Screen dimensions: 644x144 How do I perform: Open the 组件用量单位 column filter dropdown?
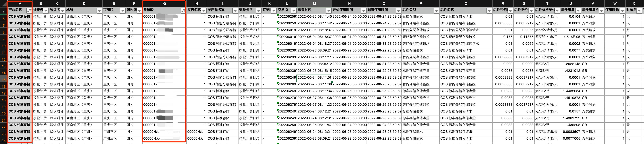coord(601,11)
